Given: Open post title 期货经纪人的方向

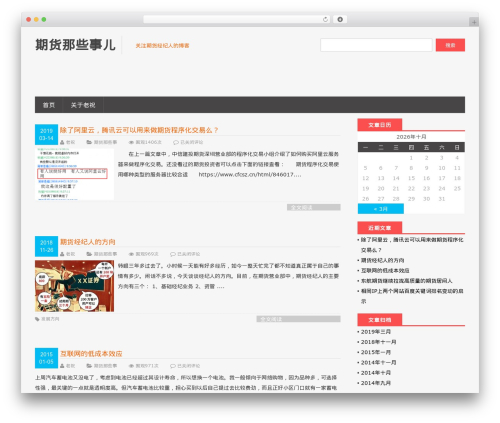Looking at the screenshot, I should point(88,242).
